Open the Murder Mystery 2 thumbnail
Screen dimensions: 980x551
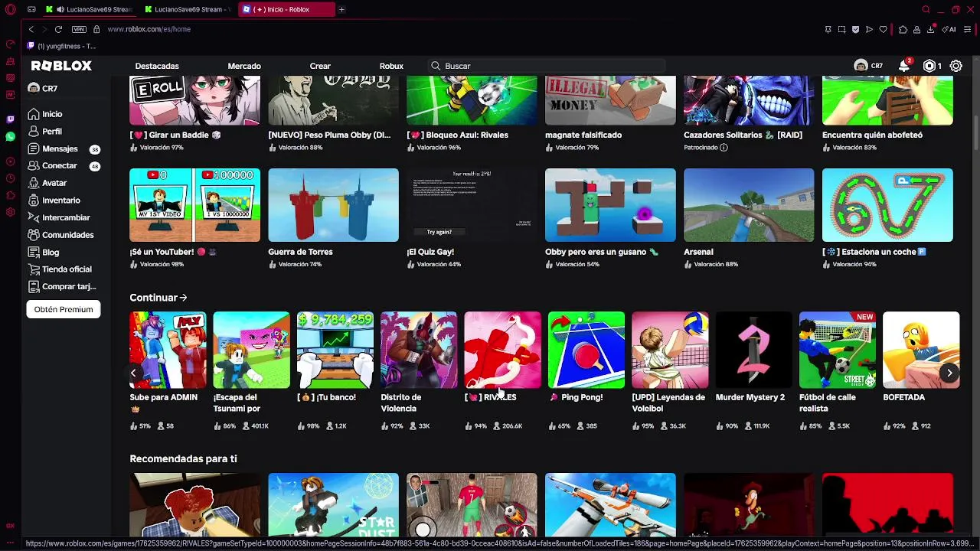753,350
